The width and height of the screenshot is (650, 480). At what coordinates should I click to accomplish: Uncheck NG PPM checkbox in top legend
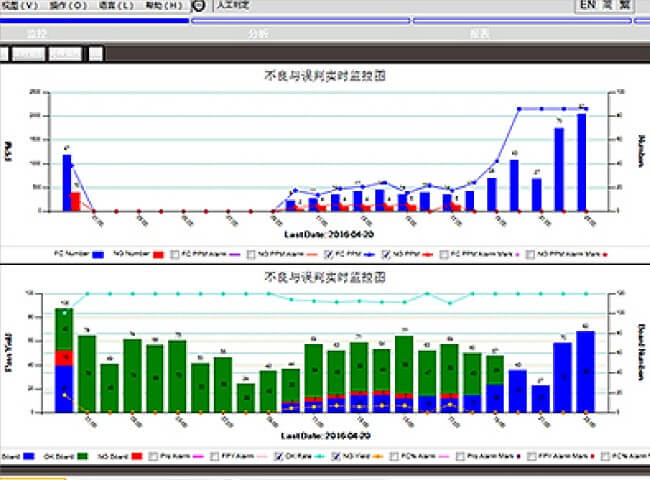tap(385, 256)
